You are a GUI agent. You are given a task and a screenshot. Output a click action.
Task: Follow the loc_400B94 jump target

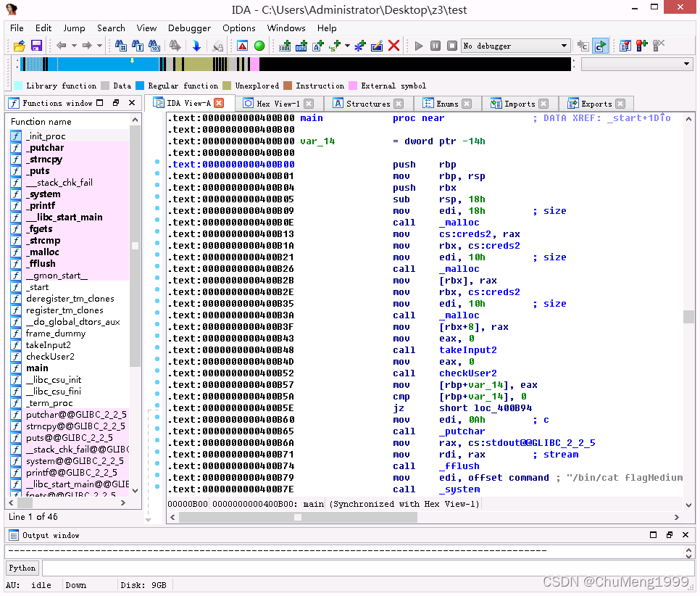[x=503, y=408]
